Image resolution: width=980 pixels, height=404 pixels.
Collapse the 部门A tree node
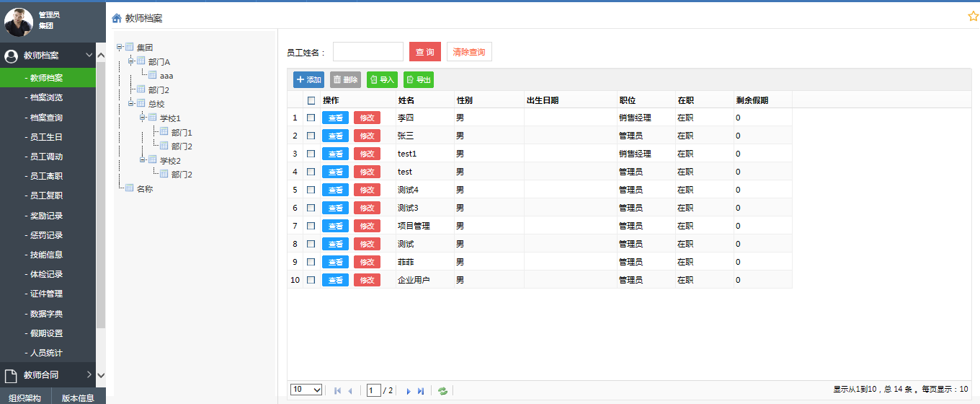coord(131,61)
